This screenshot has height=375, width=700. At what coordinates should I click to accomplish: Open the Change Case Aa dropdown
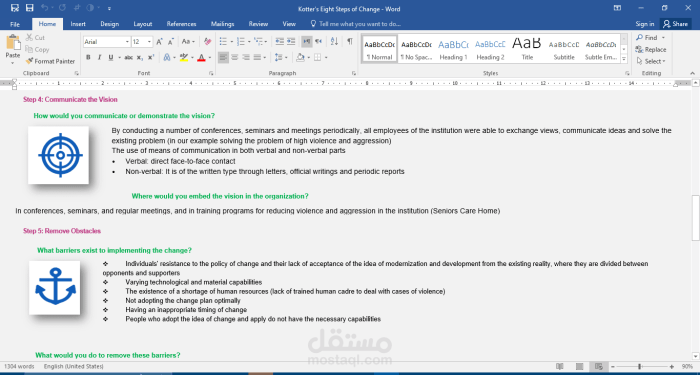pyautogui.click(x=188, y=42)
